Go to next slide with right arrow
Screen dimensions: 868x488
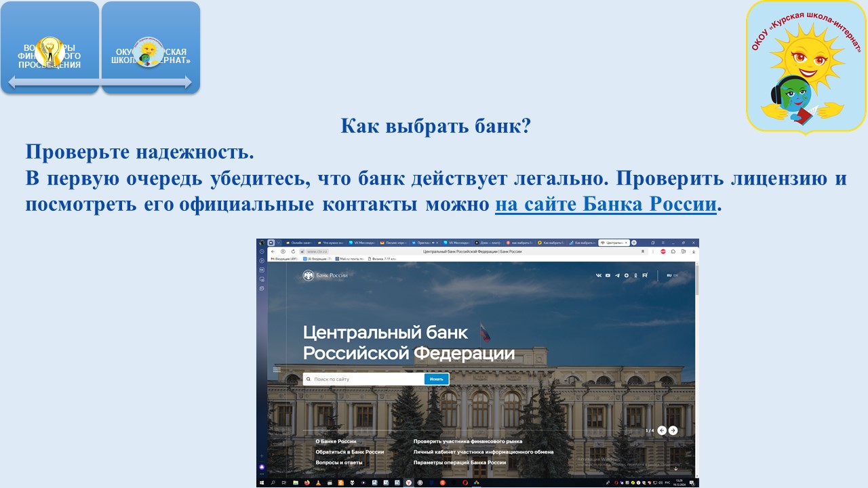(673, 430)
